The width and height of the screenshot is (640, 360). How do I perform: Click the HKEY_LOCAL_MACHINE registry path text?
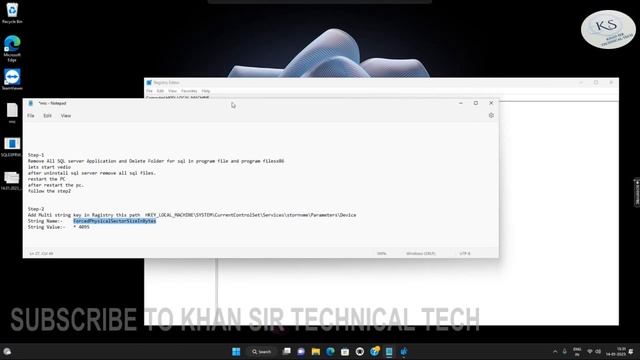coord(251,215)
